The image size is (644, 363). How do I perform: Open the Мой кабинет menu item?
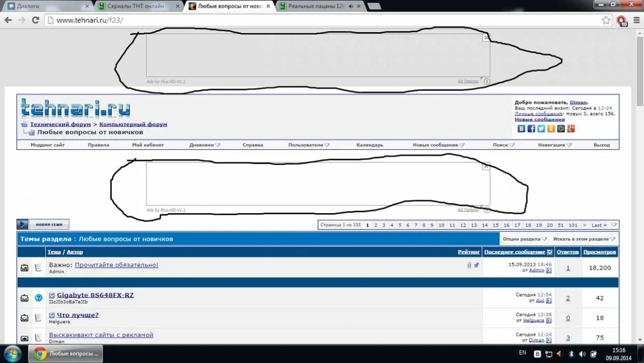pyautogui.click(x=148, y=145)
